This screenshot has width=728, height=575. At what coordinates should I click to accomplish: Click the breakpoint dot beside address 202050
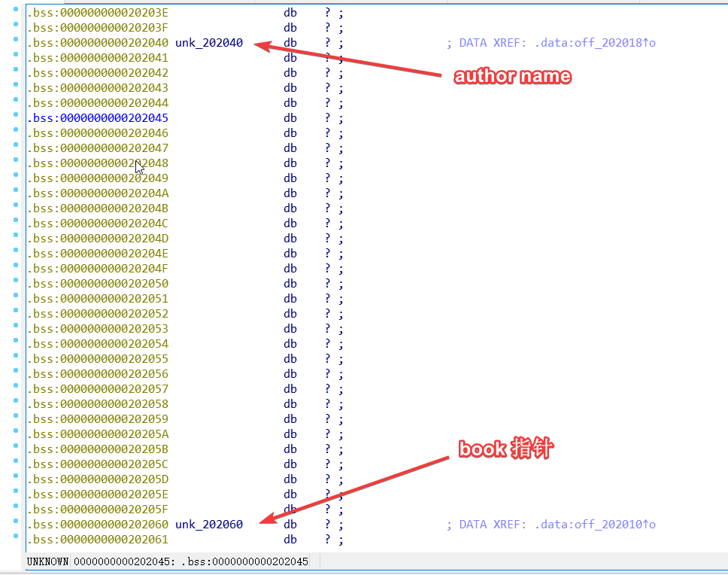click(x=16, y=283)
